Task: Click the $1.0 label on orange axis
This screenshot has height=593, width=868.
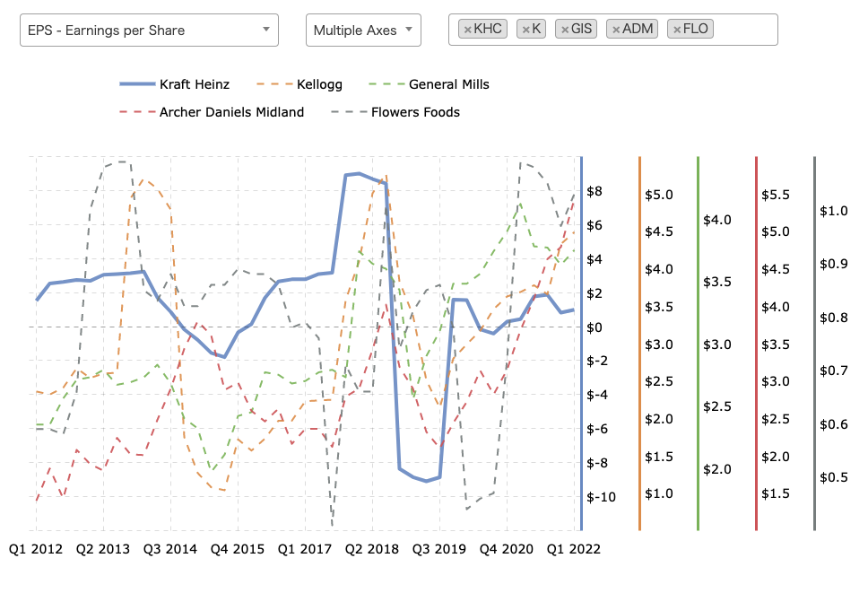Action: pyautogui.click(x=659, y=493)
